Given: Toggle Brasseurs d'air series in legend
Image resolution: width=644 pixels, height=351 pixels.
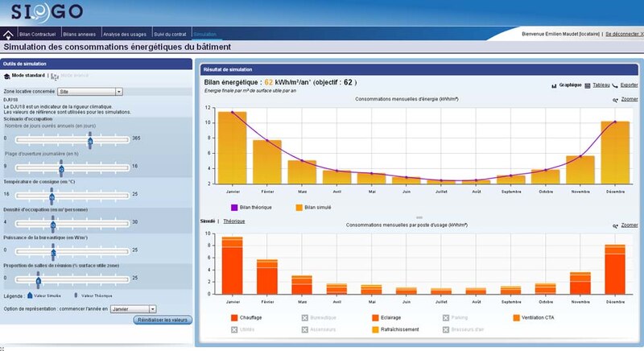Looking at the screenshot, I should pos(446,329).
